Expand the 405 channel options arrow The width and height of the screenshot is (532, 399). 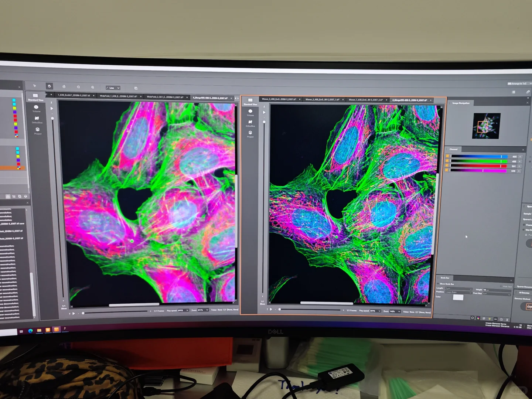click(520, 157)
